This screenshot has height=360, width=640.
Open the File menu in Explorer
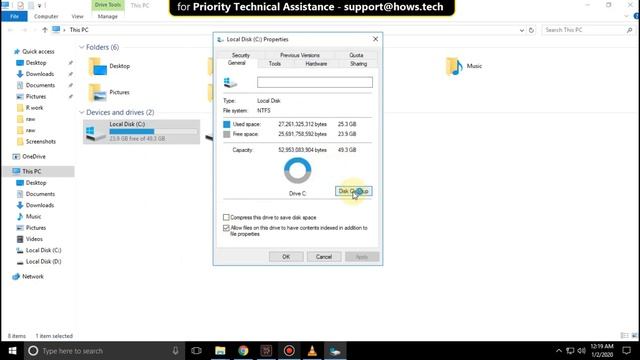tap(14, 16)
